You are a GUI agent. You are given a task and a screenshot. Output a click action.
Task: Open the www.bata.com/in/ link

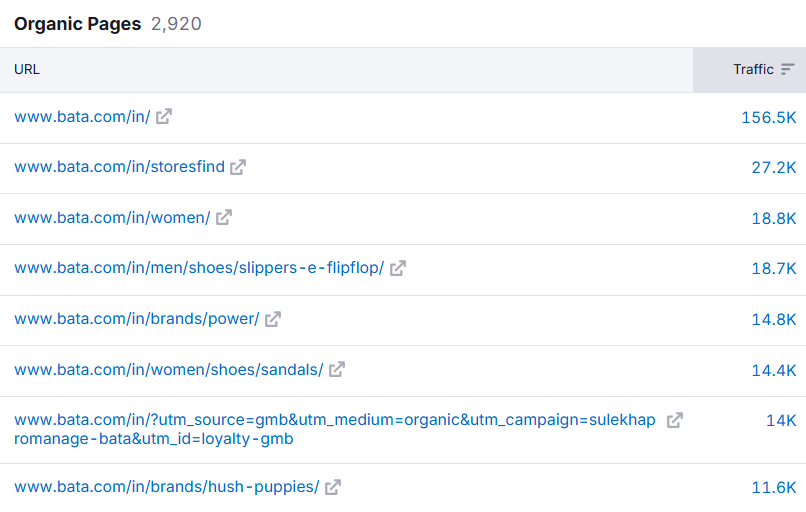82,117
